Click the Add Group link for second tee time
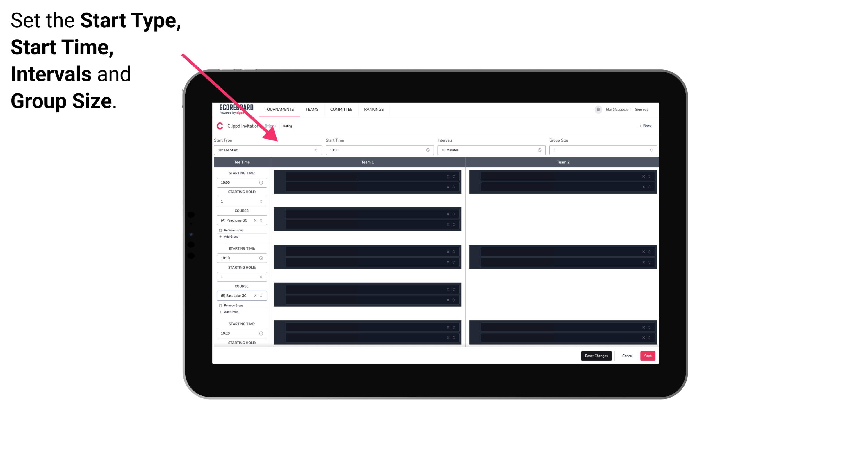The height and width of the screenshot is (467, 868). (230, 312)
